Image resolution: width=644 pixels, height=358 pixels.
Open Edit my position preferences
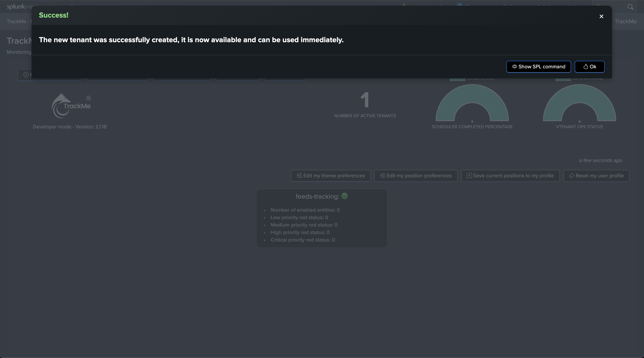point(416,176)
